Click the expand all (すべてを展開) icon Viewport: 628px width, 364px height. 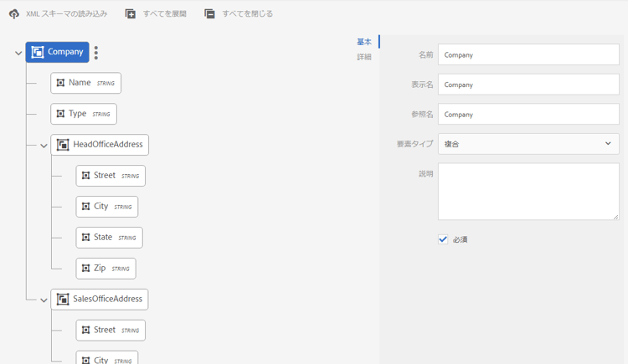[131, 14]
